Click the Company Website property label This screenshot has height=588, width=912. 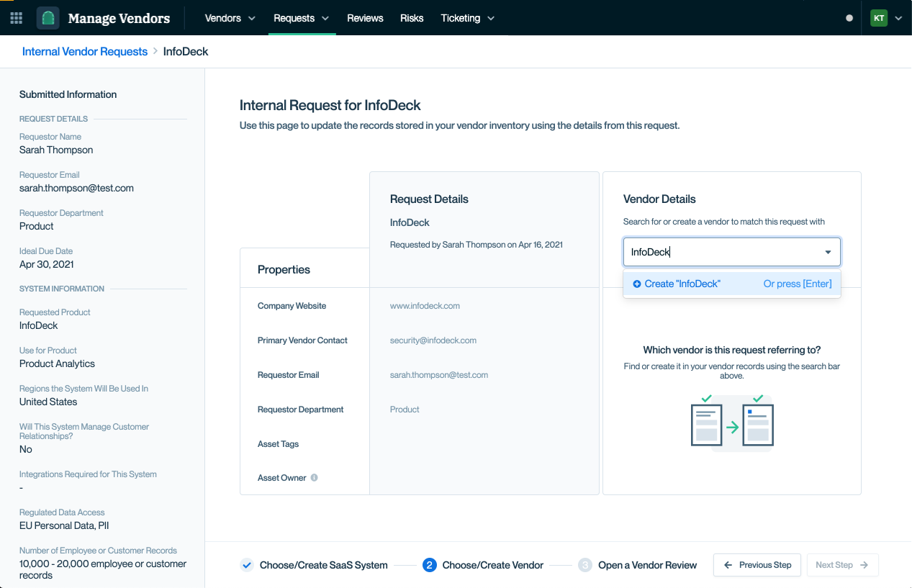pos(292,306)
